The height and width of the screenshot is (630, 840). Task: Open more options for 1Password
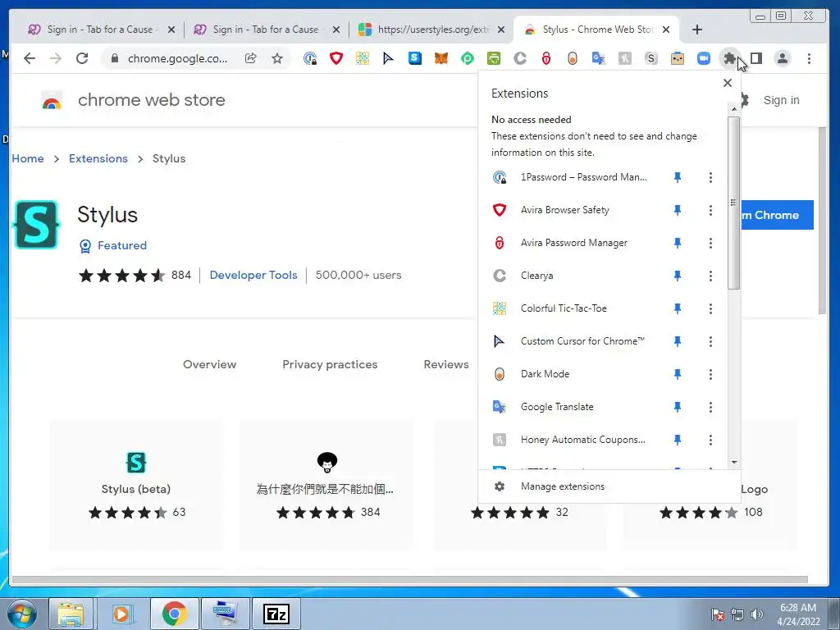[710, 177]
